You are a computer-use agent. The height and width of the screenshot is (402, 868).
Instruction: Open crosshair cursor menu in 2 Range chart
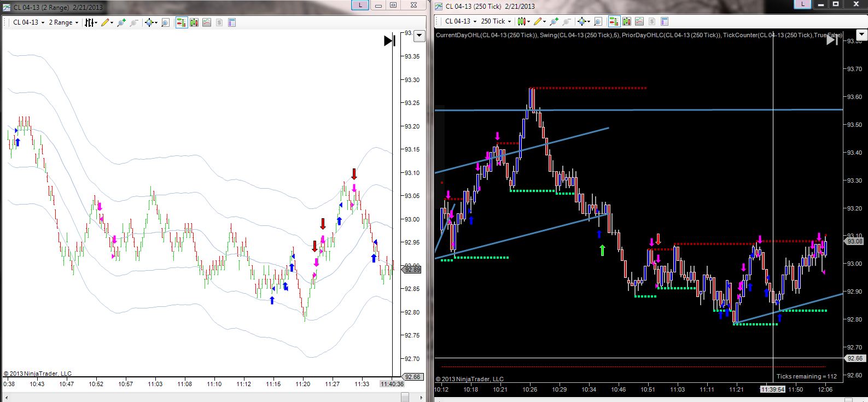pos(150,22)
